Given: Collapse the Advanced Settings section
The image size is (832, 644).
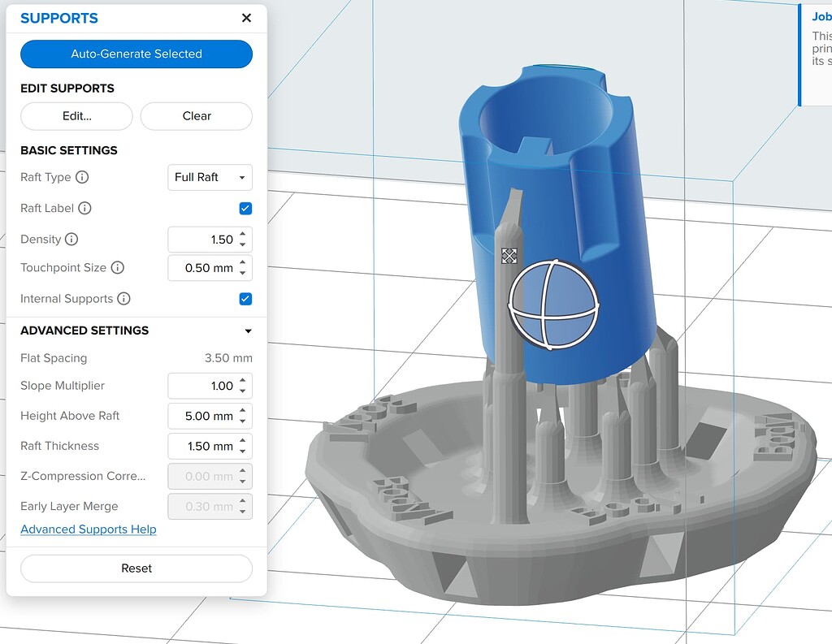Looking at the screenshot, I should coord(249,331).
